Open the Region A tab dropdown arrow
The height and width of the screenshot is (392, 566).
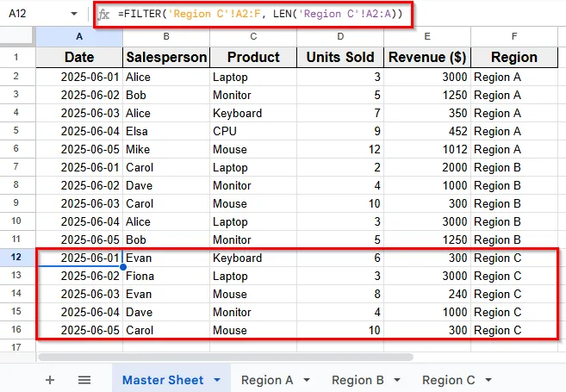(307, 380)
